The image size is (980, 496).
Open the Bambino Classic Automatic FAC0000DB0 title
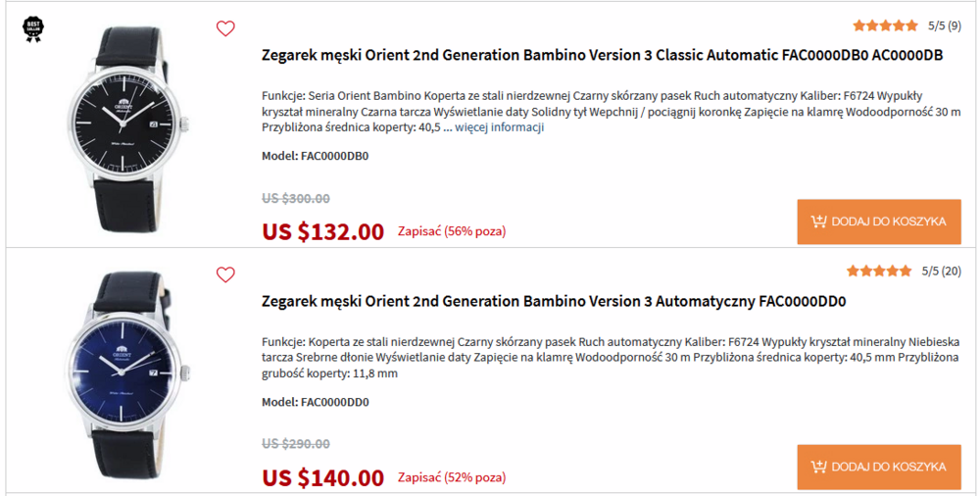602,55
